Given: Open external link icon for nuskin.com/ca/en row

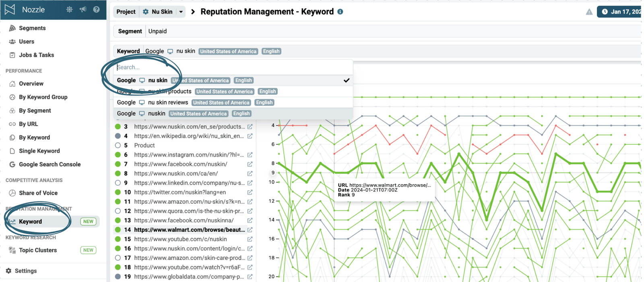Looking at the screenshot, I should (250, 174).
